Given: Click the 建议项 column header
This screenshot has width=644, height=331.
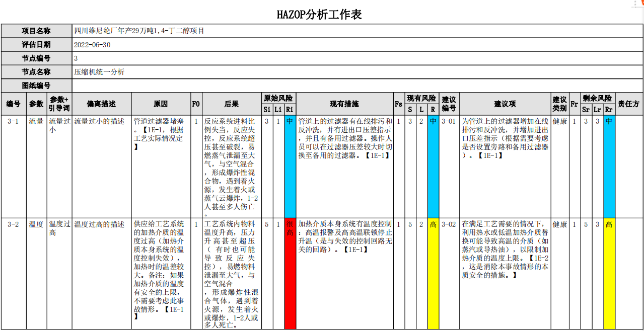Looking at the screenshot, I should pyautogui.click(x=505, y=104).
